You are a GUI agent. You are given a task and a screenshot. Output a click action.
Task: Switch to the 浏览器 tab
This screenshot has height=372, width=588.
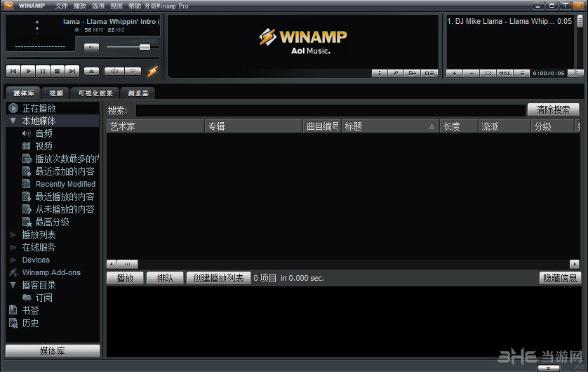pyautogui.click(x=138, y=93)
